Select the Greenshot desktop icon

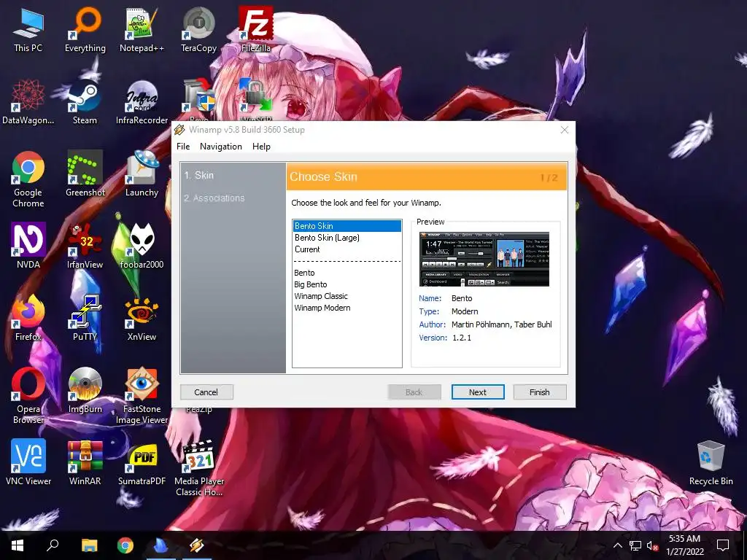tap(85, 174)
